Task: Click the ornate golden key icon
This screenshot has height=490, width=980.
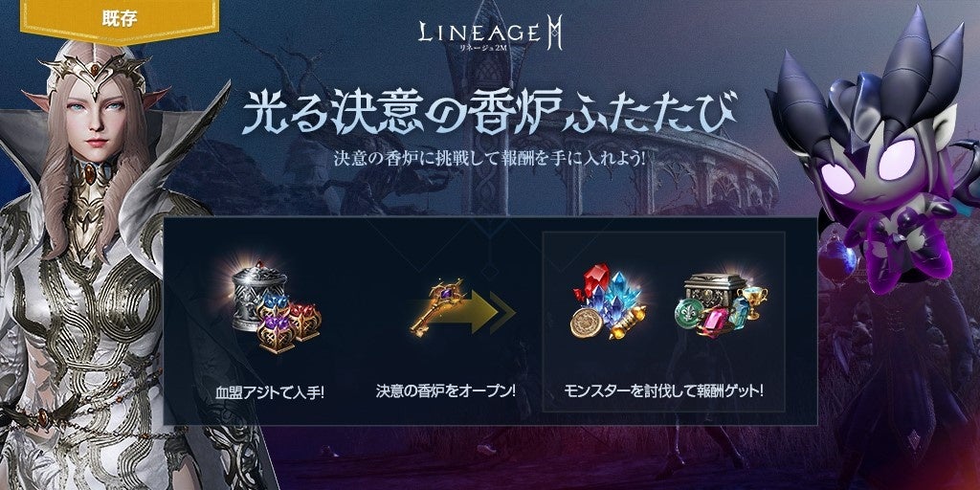Action: [x=437, y=305]
